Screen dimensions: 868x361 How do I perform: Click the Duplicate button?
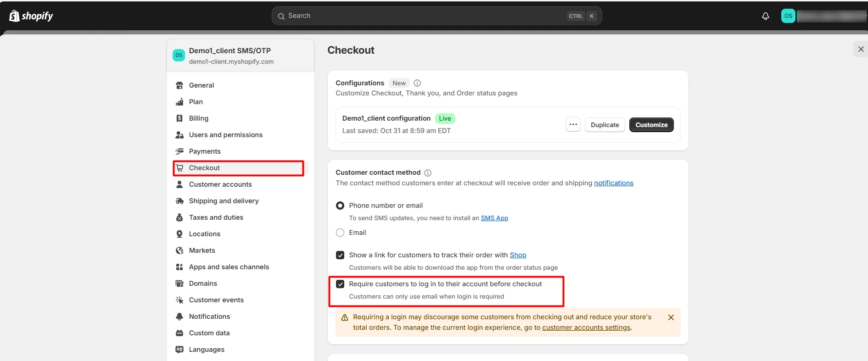pos(605,125)
